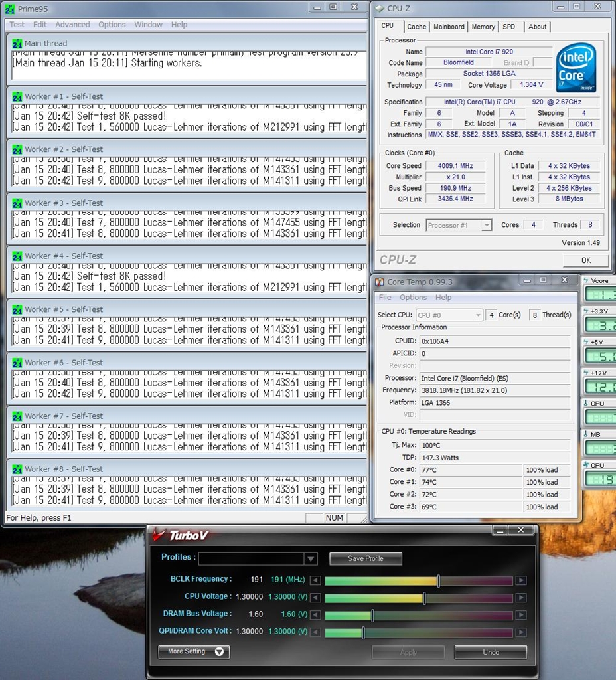This screenshot has height=680, width=616.
Task: Decrease QPI/DRAM Core Volt with left arrow
Action: pyautogui.click(x=315, y=632)
